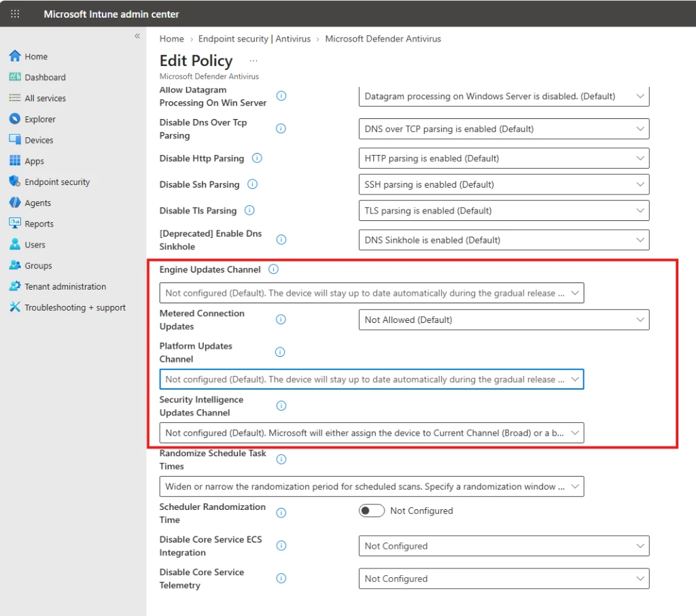Select Devices in the sidebar
Image resolution: width=696 pixels, height=616 pixels.
[x=39, y=140]
